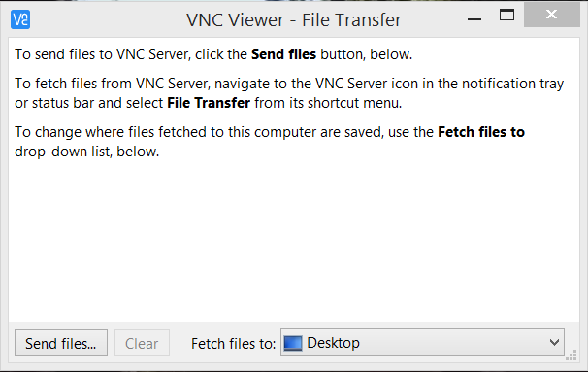The width and height of the screenshot is (588, 372).
Task: Click the resize grip in window corner
Action: pyautogui.click(x=572, y=355)
